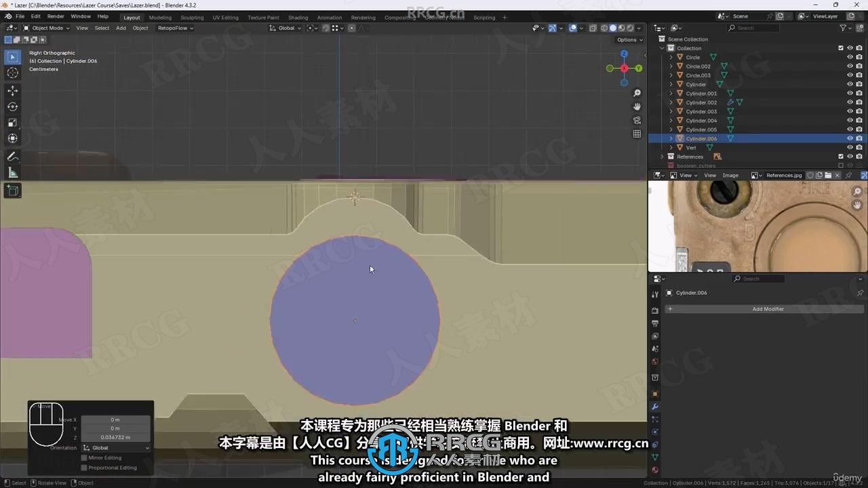Switch to the Shading workspace tab
This screenshot has height=488, width=868.
(298, 18)
